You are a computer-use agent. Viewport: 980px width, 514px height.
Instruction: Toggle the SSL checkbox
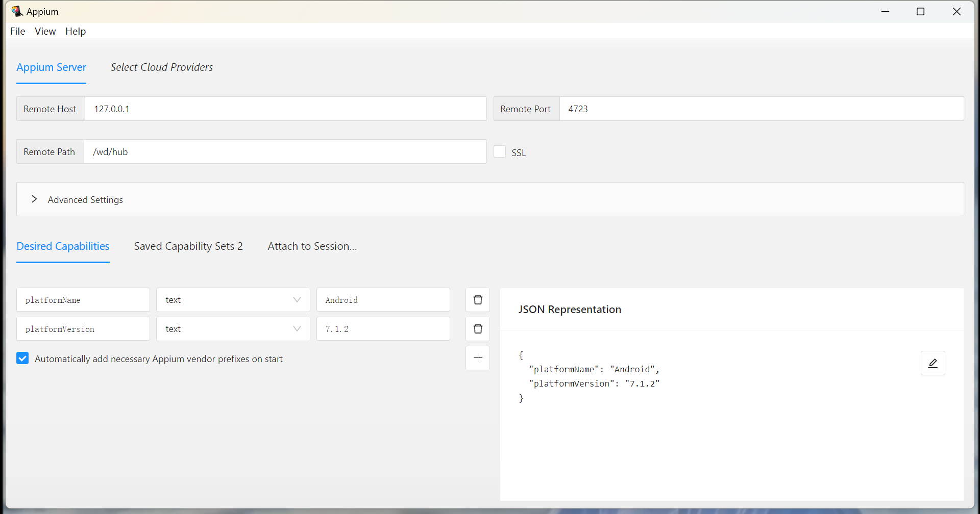coord(500,152)
